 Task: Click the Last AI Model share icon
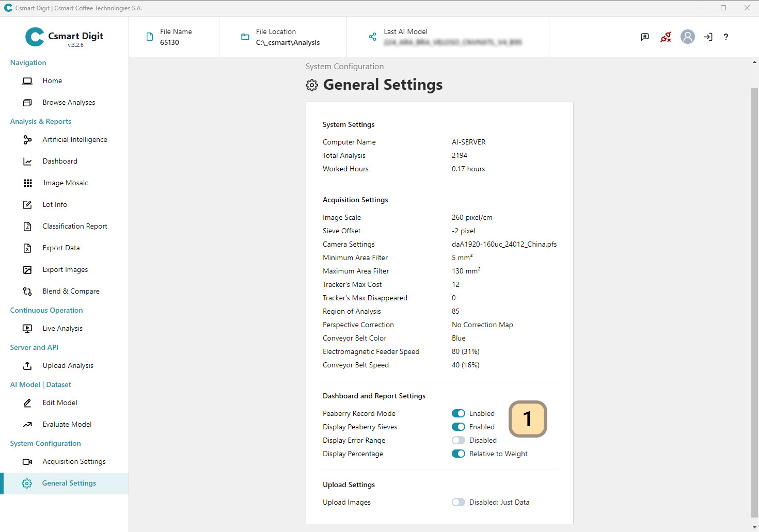pyautogui.click(x=372, y=37)
